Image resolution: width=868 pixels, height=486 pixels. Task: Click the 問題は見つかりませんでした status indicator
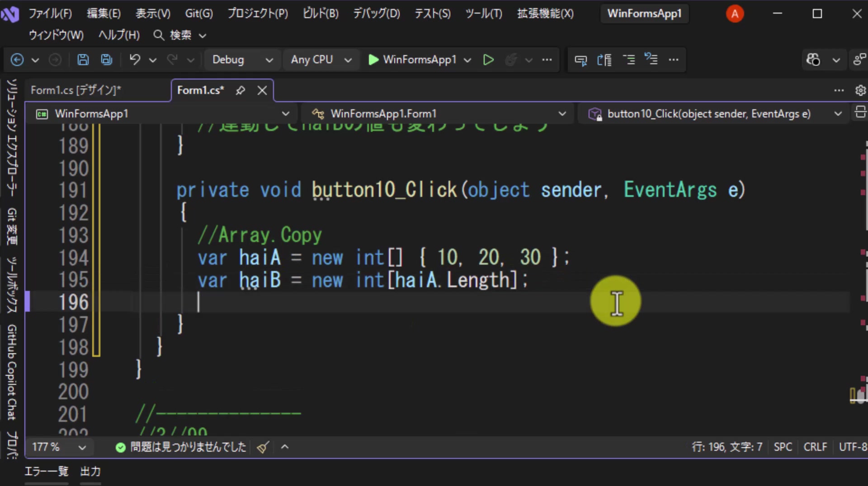(181, 447)
